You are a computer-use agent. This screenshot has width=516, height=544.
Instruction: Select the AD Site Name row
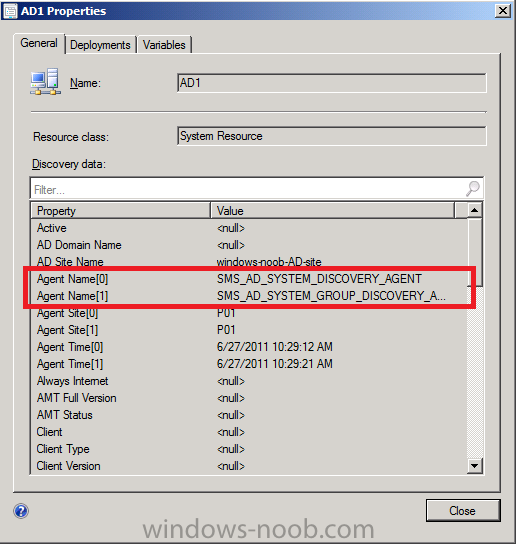[x=249, y=262]
